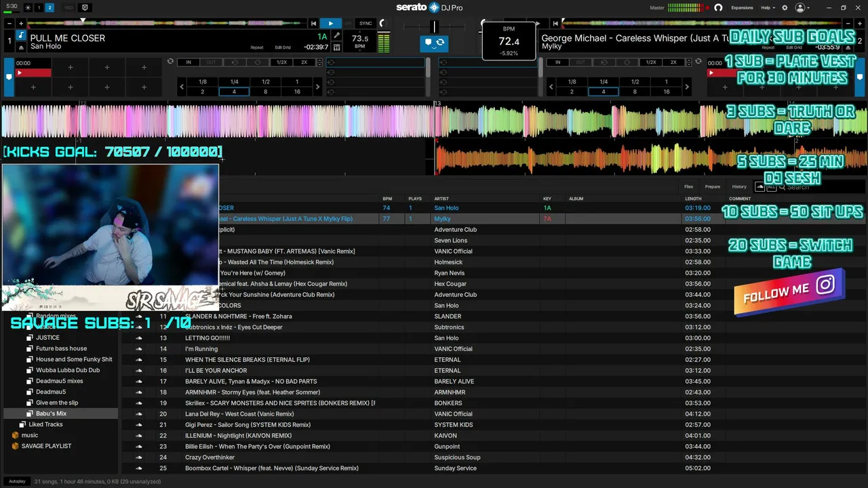This screenshot has width=868, height=488.
Task: Sort library by BPM column header
Action: (387, 199)
